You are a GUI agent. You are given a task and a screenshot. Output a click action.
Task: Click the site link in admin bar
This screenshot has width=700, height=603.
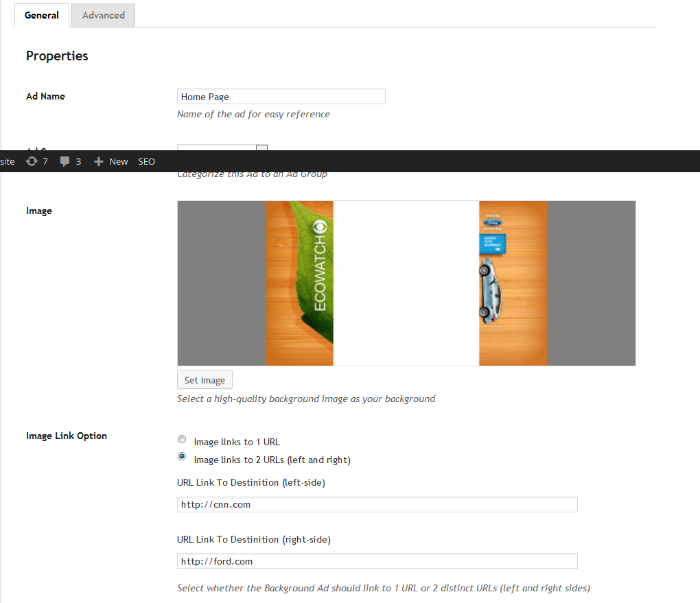[7, 162]
